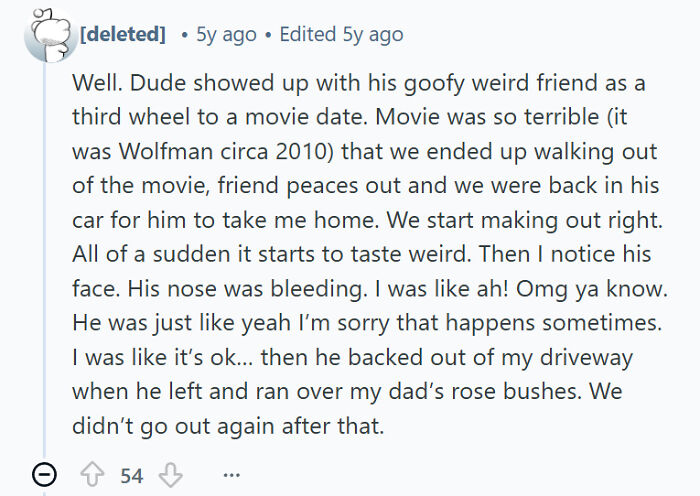This screenshot has height=496, width=700.
Task: Click the [deleted] username
Action: pyautogui.click(x=124, y=34)
